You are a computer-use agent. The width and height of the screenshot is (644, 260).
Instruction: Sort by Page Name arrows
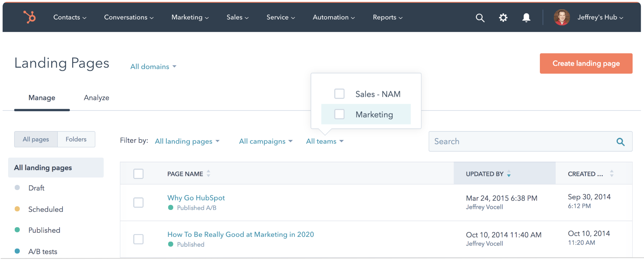click(208, 173)
